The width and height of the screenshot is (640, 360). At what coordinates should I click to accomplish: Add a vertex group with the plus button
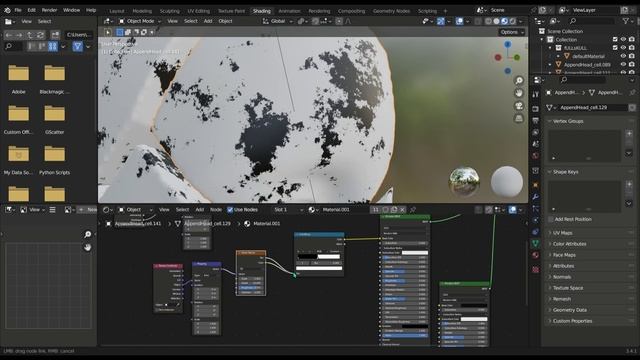click(629, 133)
